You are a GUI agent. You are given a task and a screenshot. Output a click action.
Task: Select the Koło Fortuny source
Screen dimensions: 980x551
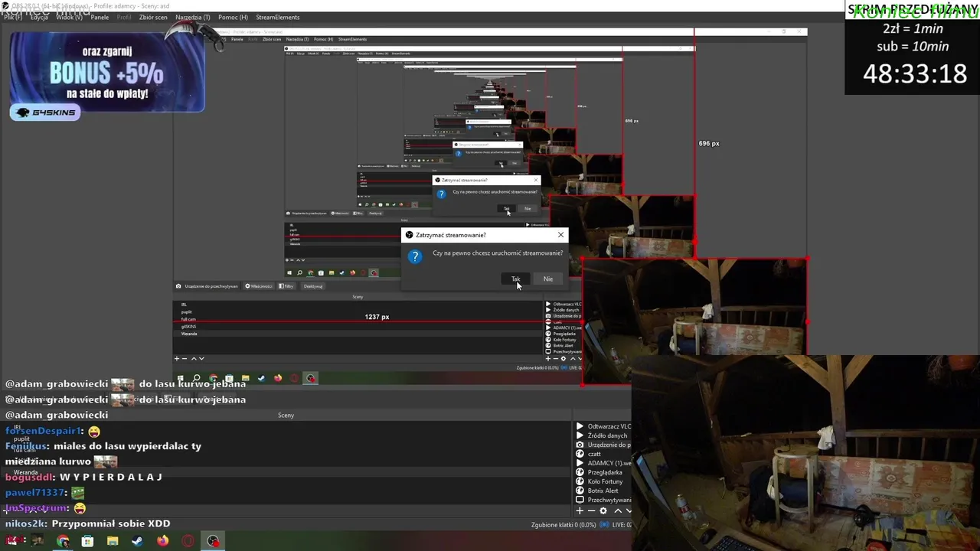click(x=605, y=481)
